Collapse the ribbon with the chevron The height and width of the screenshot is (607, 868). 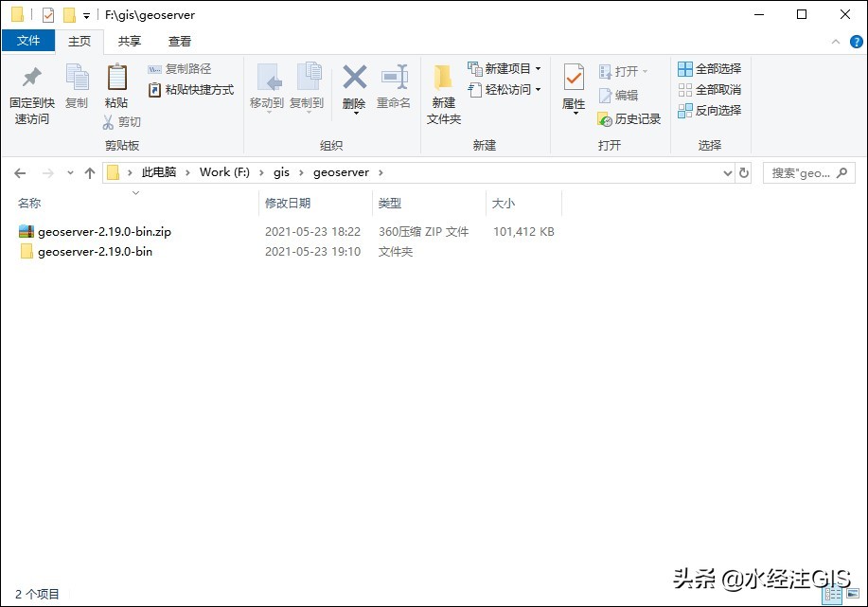(x=835, y=42)
